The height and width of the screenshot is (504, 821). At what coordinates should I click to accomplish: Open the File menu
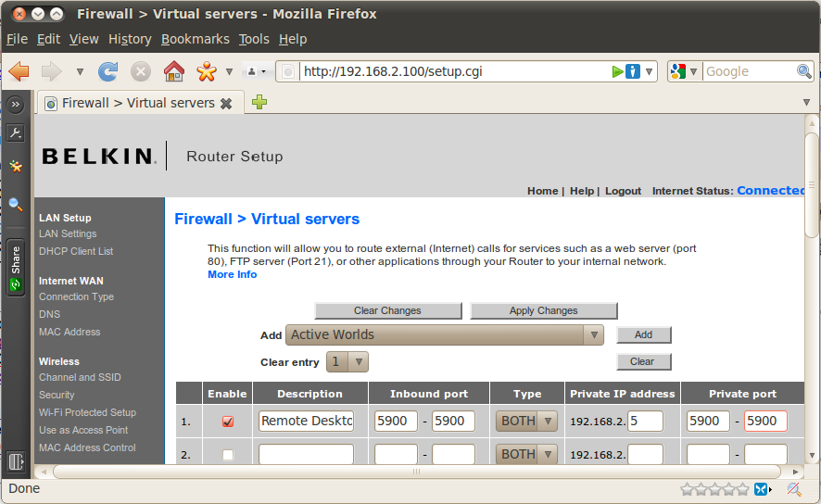coord(17,39)
